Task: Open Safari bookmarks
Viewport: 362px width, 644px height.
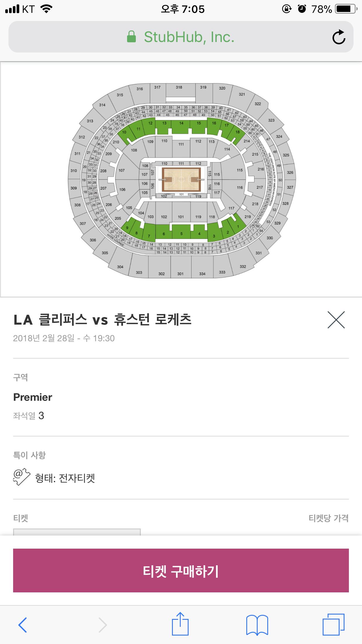Action: 257,625
